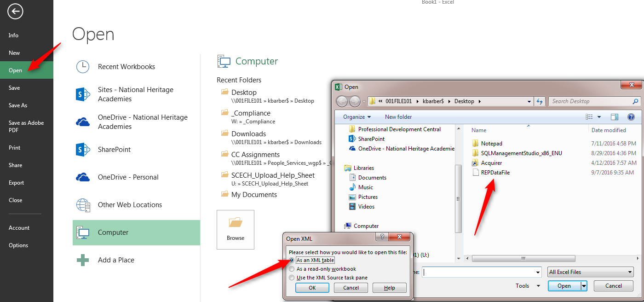Viewport: 644px width, 302px height.
Task: Open the Organize dropdown menu
Action: point(356,117)
